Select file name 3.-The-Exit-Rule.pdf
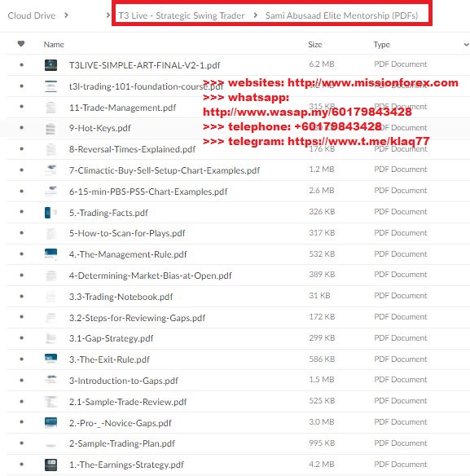This screenshot has height=476, width=470. [109, 359]
